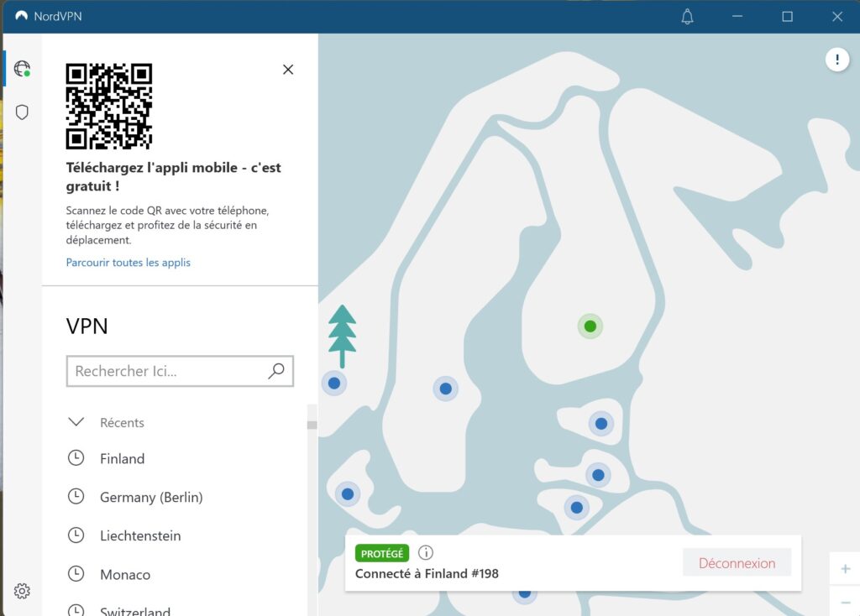
Task: Select the Lithuania server pin on the map
Action: (x=576, y=508)
